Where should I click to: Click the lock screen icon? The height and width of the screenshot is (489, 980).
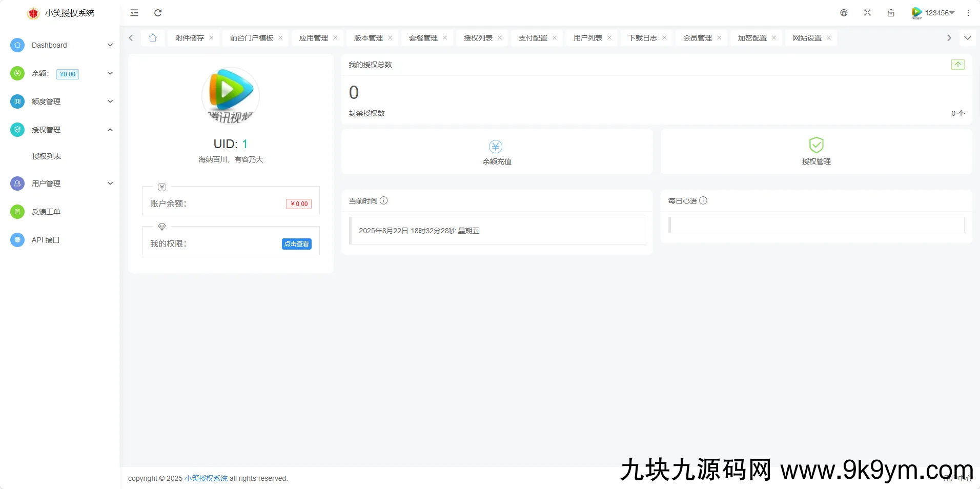point(891,13)
